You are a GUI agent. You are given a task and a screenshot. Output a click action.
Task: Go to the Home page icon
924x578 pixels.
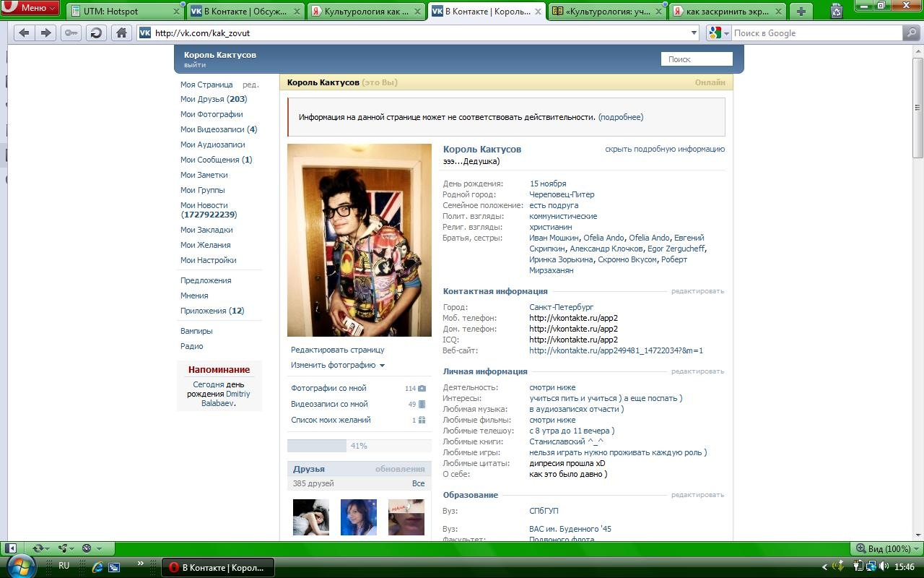click(121, 33)
